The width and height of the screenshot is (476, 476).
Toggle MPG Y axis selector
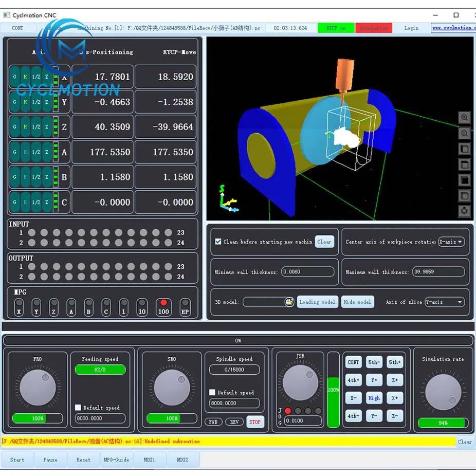(36, 307)
